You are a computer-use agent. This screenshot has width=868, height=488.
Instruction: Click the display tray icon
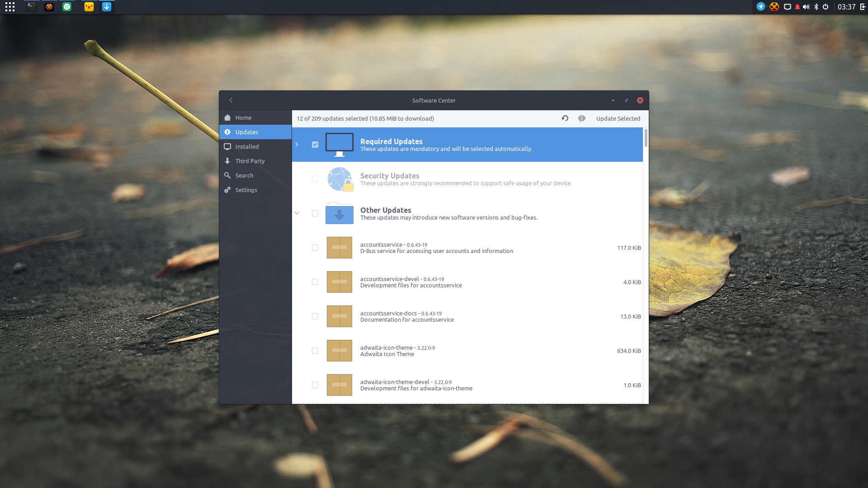click(x=788, y=7)
